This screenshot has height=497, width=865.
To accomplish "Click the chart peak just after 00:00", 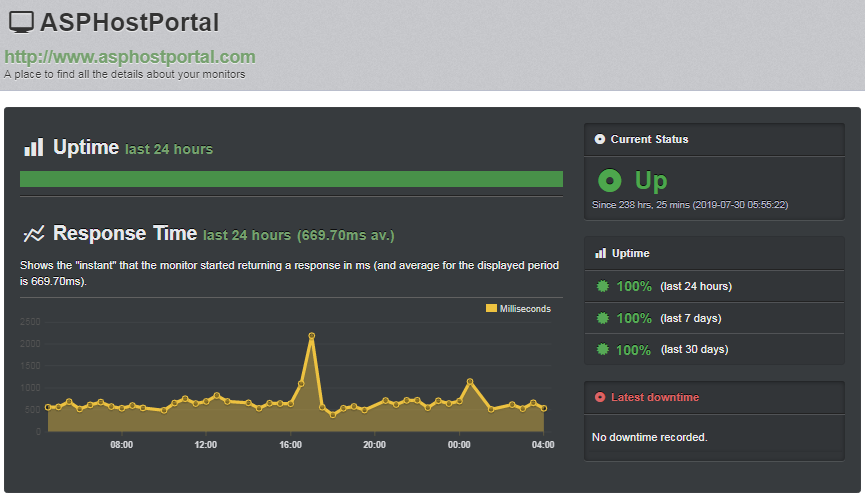I will pyautogui.click(x=470, y=381).
